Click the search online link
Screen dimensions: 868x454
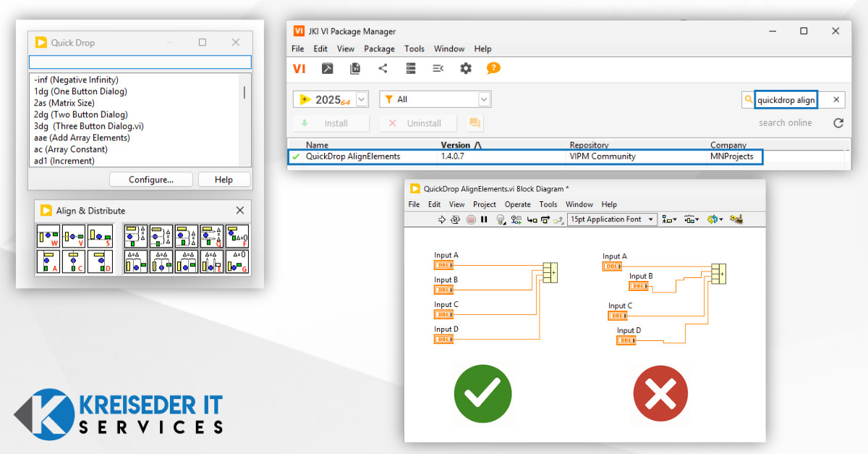click(785, 123)
